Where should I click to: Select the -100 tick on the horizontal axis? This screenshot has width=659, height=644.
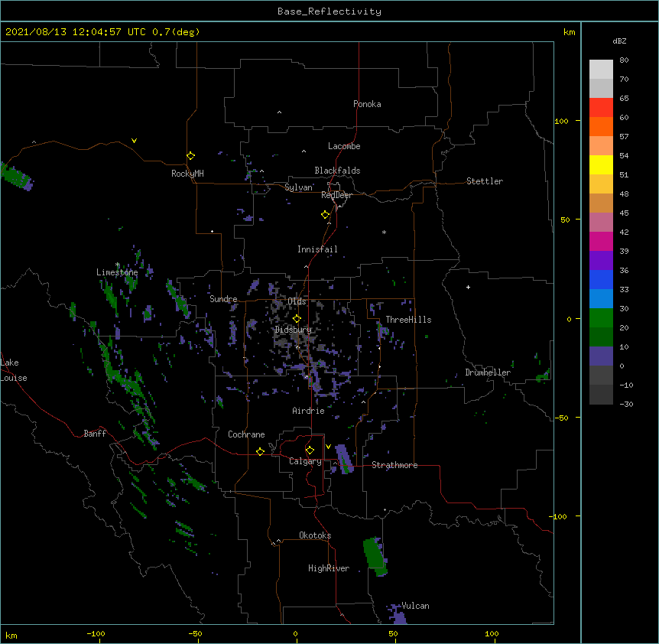click(96, 633)
